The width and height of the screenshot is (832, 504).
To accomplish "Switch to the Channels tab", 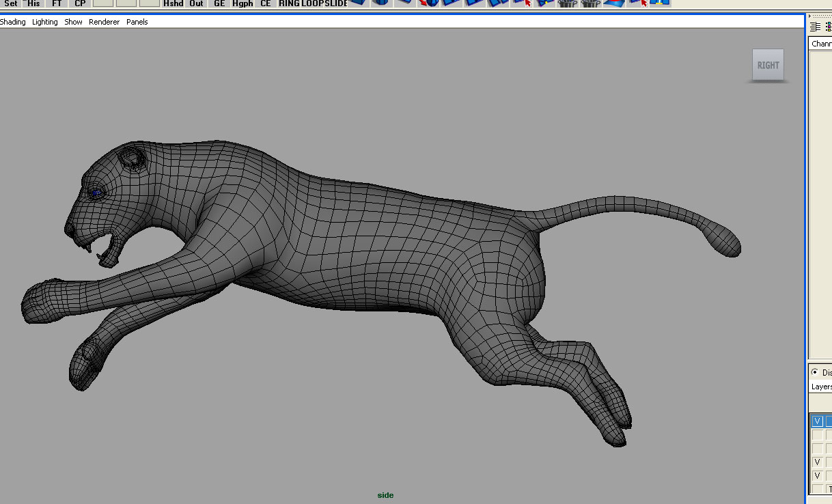I will click(821, 44).
